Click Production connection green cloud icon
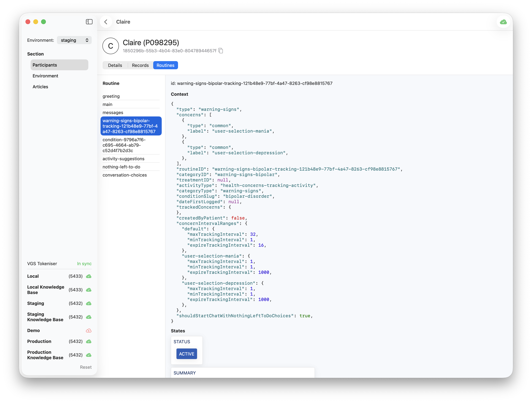This screenshot has width=532, height=403. point(88,342)
